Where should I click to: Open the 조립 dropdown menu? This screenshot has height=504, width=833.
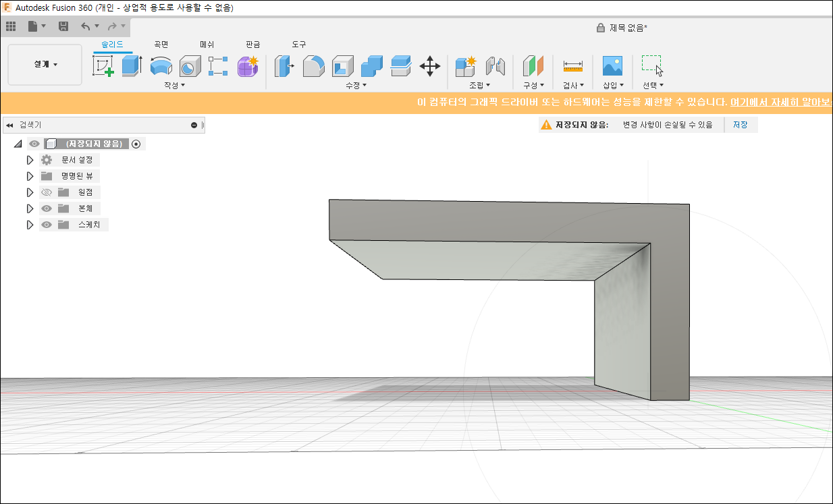pos(480,86)
